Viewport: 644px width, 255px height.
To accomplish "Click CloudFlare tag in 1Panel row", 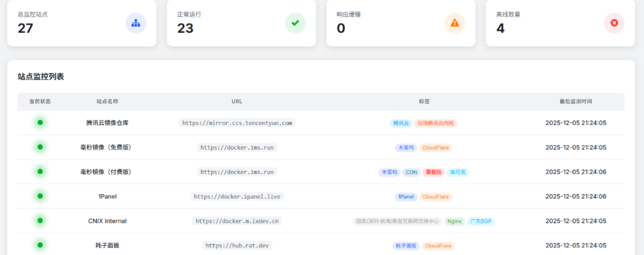I will click(436, 197).
